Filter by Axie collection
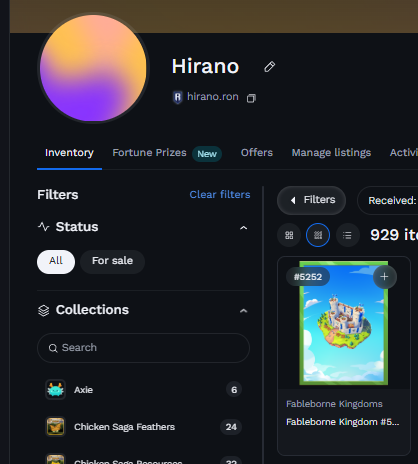Viewport: 418px width, 464px height. [143, 389]
